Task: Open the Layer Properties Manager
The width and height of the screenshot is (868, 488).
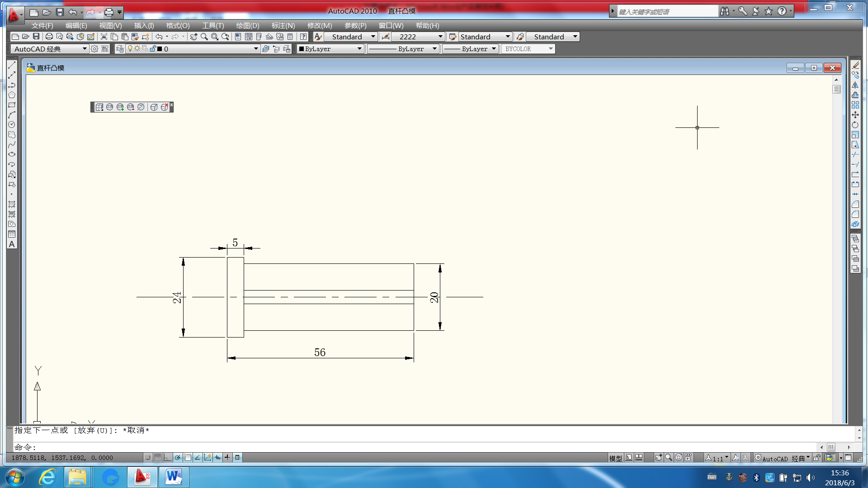Action: 120,49
